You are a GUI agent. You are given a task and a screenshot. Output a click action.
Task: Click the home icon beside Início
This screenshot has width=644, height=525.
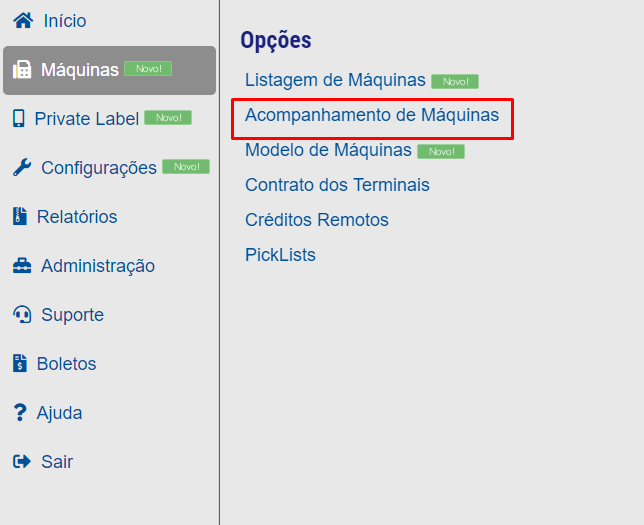coord(23,21)
